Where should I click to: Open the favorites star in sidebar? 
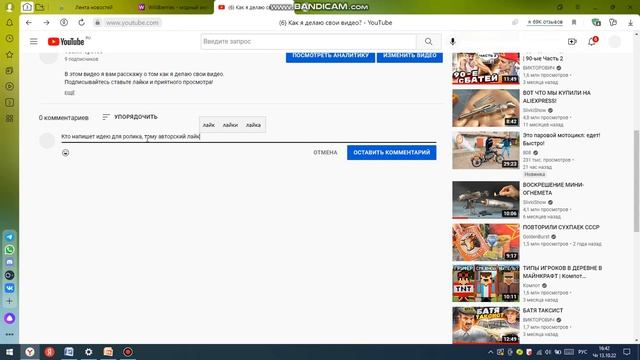click(x=9, y=54)
